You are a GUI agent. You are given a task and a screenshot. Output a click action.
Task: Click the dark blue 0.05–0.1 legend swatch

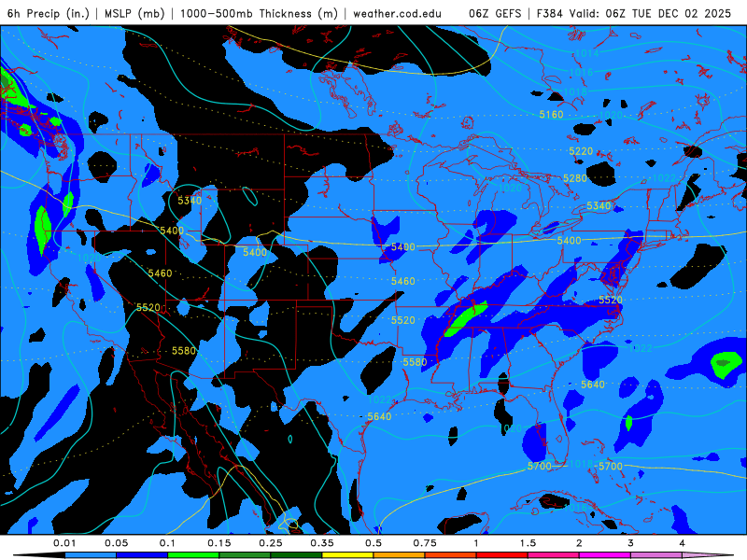click(142, 555)
